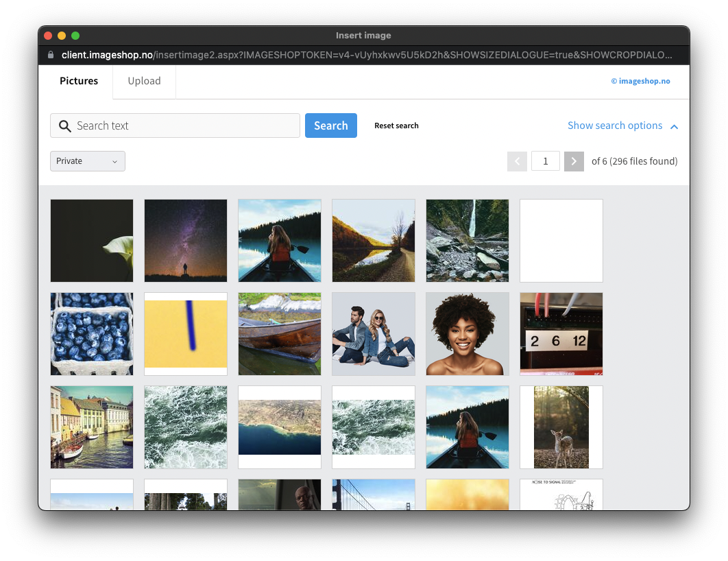The height and width of the screenshot is (561, 728).
Task: Select the aerial coastline thumbnail
Action: tap(280, 427)
